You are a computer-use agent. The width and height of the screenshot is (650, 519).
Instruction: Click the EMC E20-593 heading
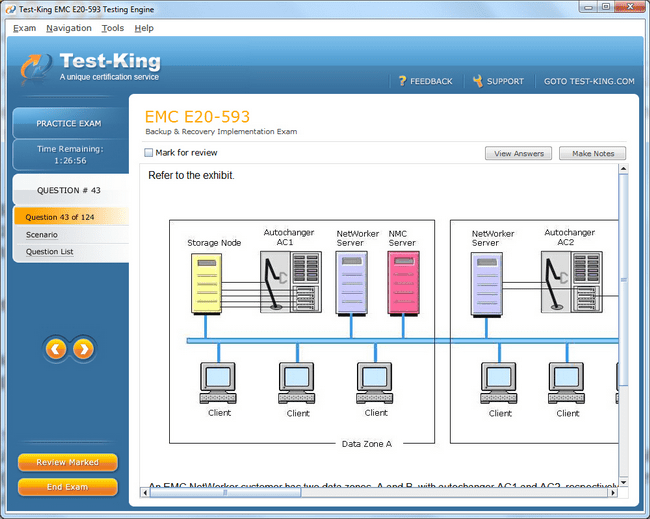pyautogui.click(x=197, y=117)
